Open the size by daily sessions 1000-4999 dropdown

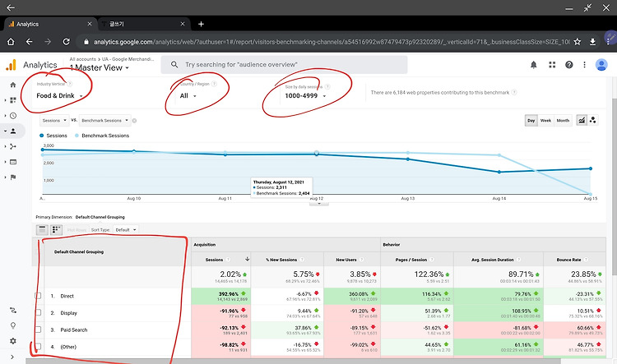[x=305, y=95]
